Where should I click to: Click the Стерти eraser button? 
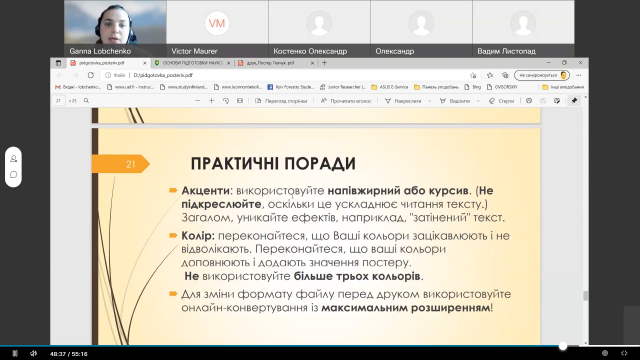[502, 101]
